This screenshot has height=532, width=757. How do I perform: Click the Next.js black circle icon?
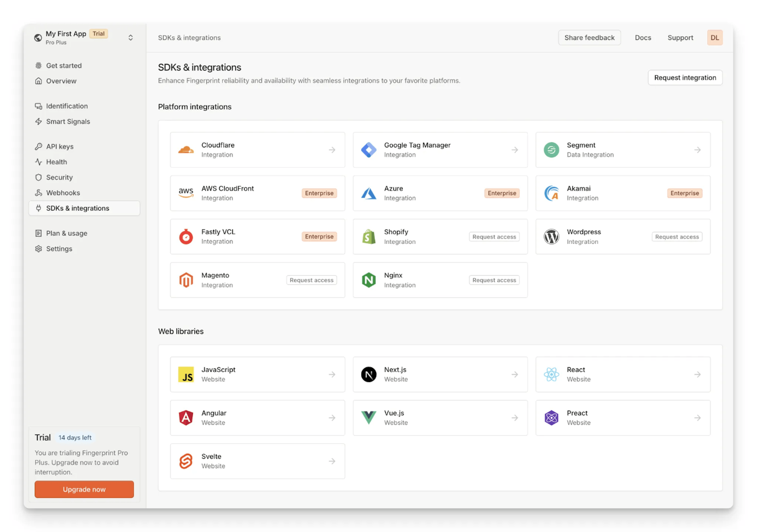click(369, 375)
